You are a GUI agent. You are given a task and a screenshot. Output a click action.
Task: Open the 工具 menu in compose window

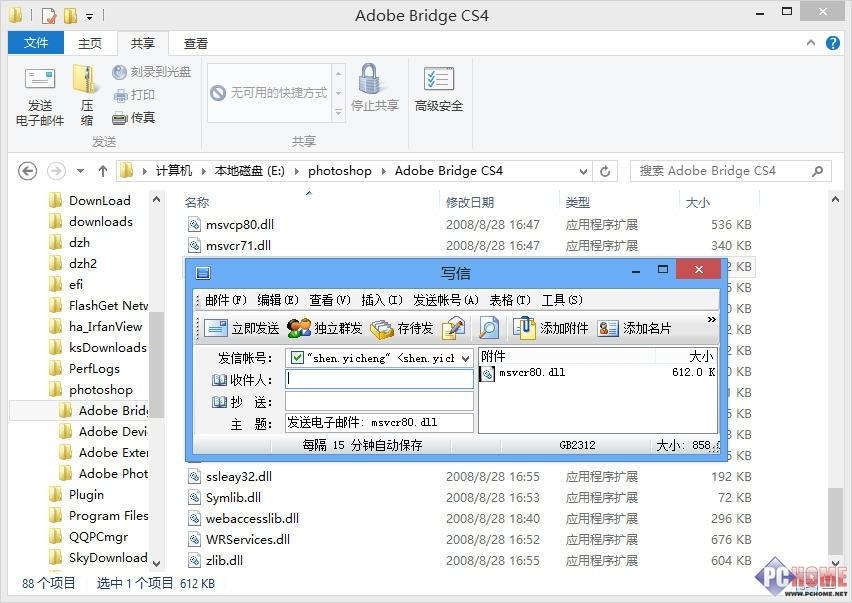(x=562, y=300)
